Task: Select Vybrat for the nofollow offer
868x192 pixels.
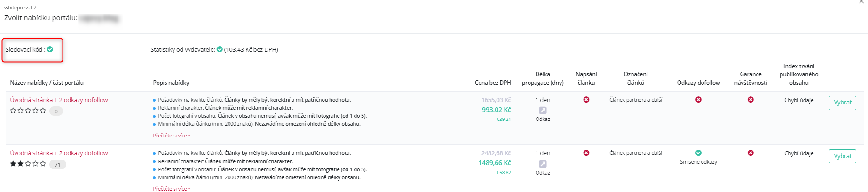Action: [842, 103]
